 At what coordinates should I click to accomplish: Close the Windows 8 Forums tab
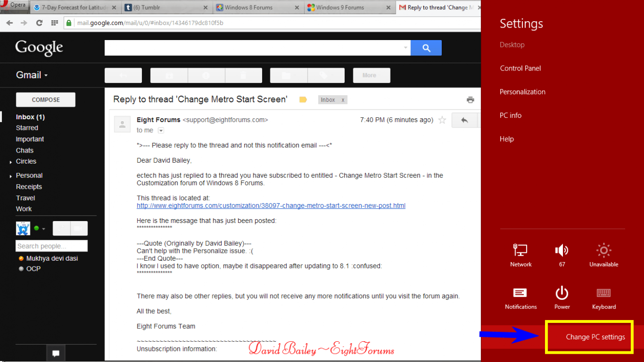tap(296, 8)
